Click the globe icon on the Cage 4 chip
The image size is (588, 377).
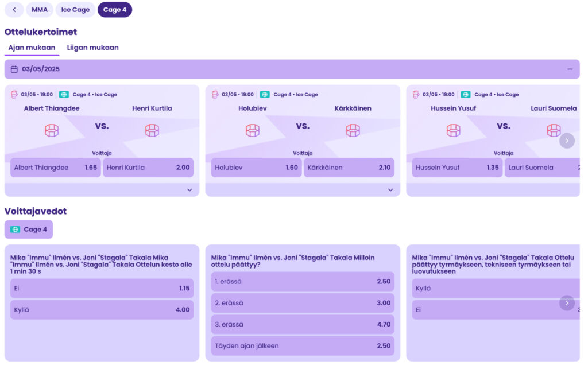pyautogui.click(x=15, y=230)
